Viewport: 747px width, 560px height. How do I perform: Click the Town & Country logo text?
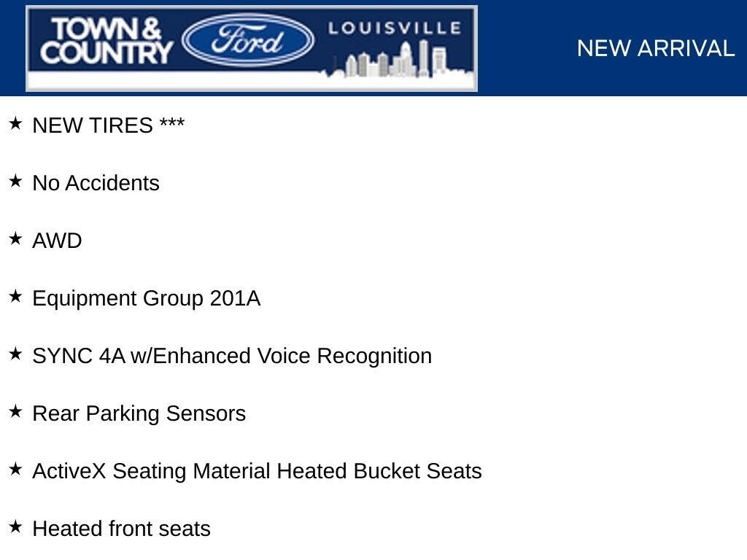coord(107,41)
